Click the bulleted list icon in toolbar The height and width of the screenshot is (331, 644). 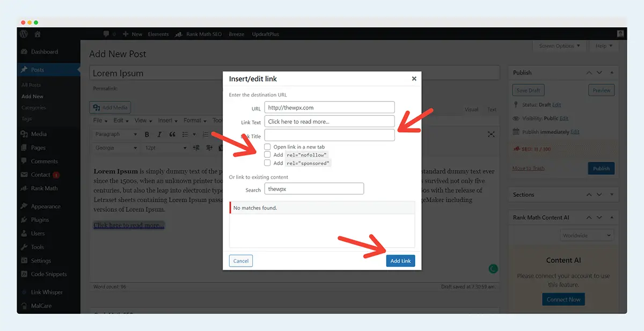pos(185,134)
